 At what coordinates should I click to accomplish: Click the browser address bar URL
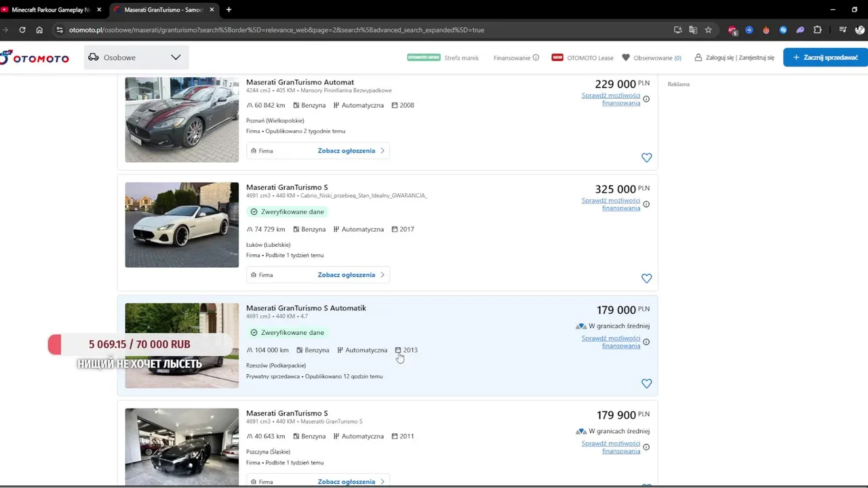[x=276, y=30]
